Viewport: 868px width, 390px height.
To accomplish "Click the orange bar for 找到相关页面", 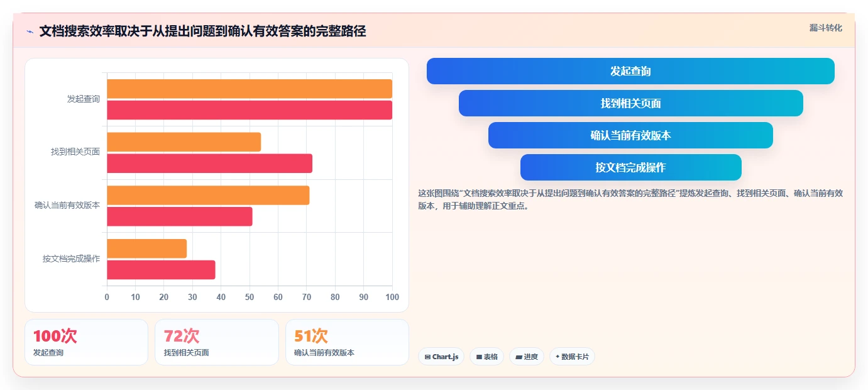I will pyautogui.click(x=184, y=142).
